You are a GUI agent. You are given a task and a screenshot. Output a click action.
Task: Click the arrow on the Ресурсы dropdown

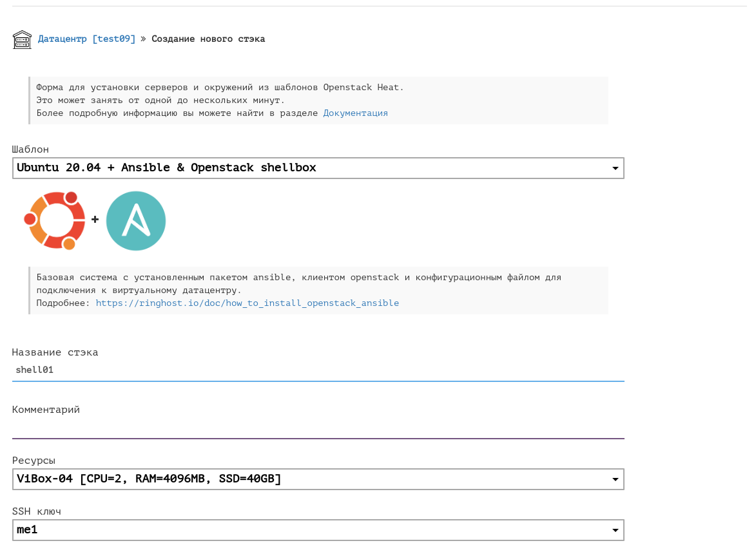tap(615, 480)
